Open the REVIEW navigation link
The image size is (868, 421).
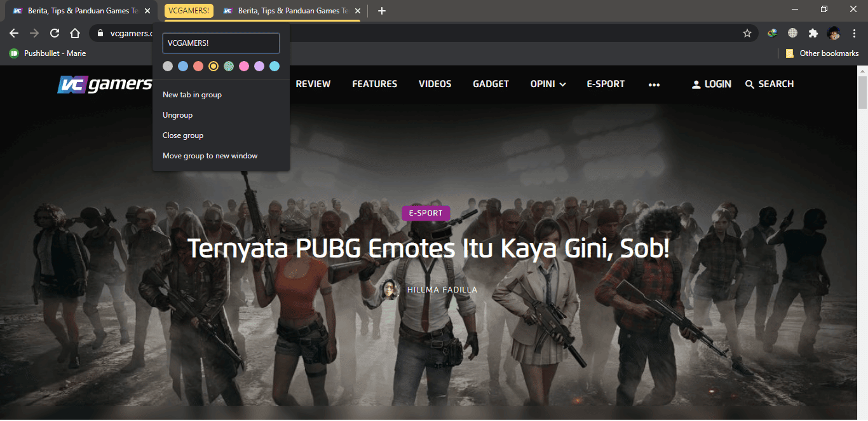pos(313,84)
